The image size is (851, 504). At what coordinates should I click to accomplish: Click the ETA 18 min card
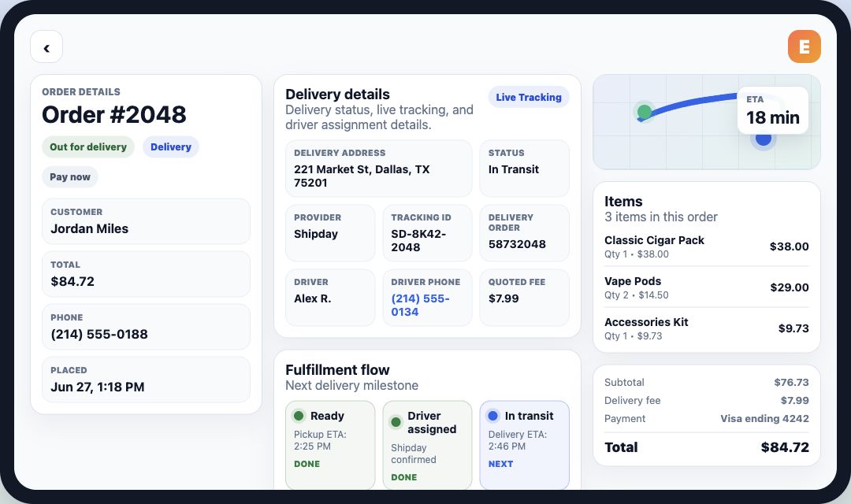[773, 110]
